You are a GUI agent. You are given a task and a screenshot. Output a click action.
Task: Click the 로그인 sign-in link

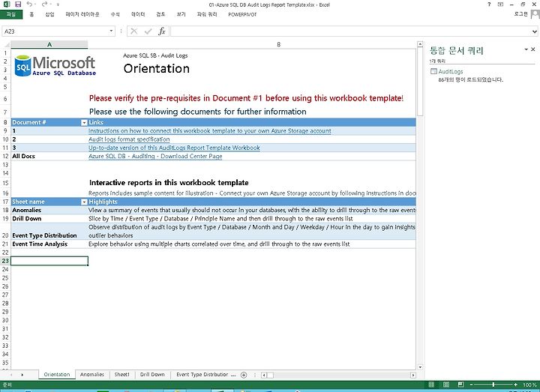coord(520,14)
